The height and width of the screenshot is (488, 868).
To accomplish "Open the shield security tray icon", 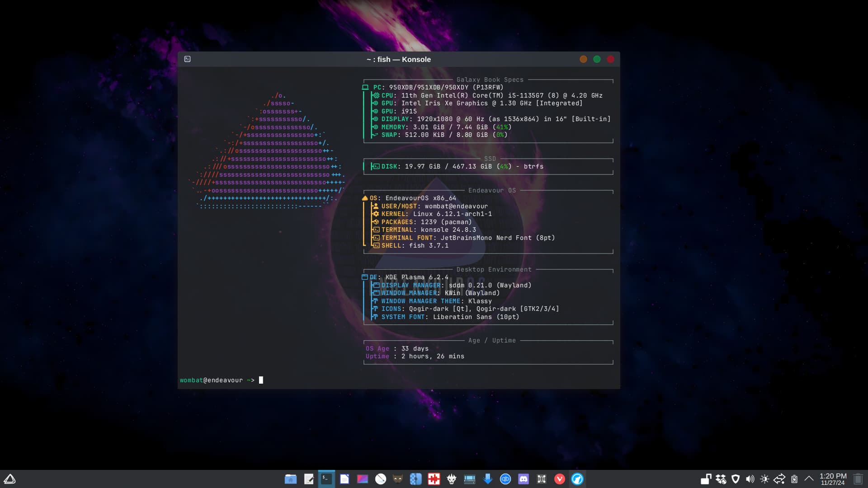I will (x=736, y=479).
